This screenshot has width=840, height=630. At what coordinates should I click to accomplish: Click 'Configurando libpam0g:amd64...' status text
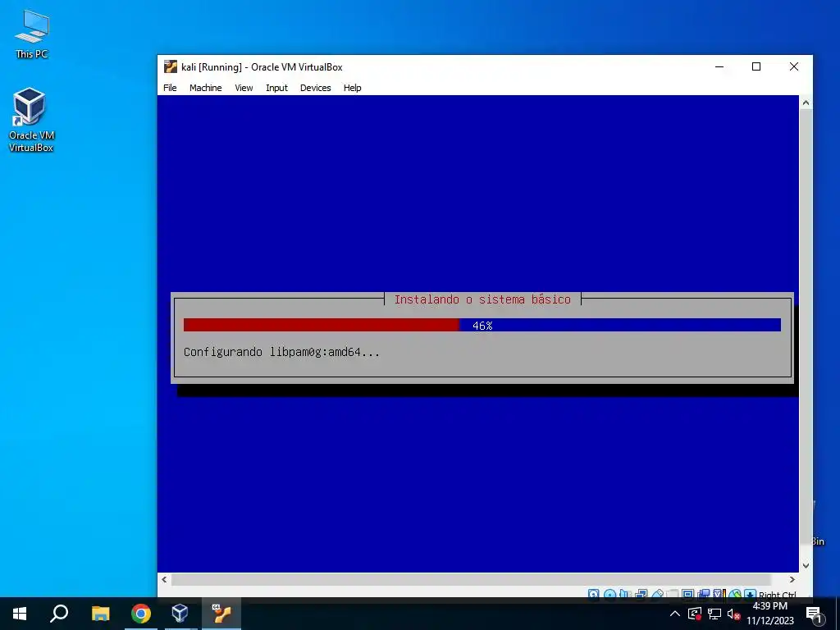(282, 352)
